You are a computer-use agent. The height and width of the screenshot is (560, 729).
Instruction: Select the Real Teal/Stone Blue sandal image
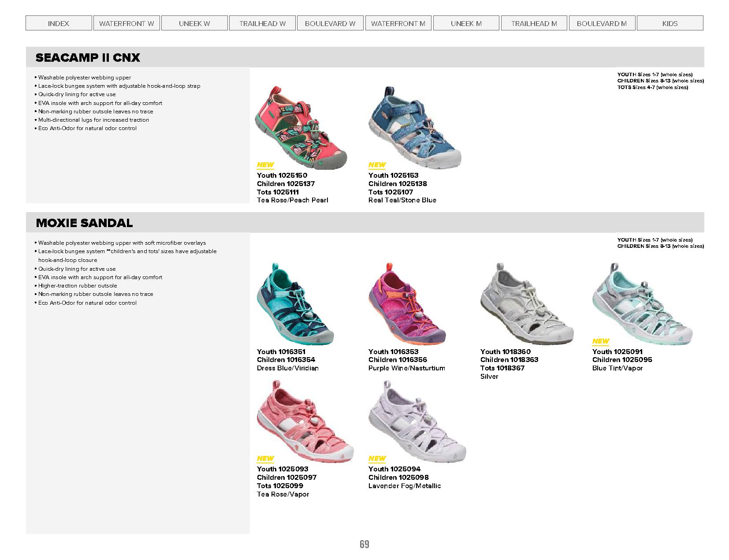pyautogui.click(x=415, y=127)
